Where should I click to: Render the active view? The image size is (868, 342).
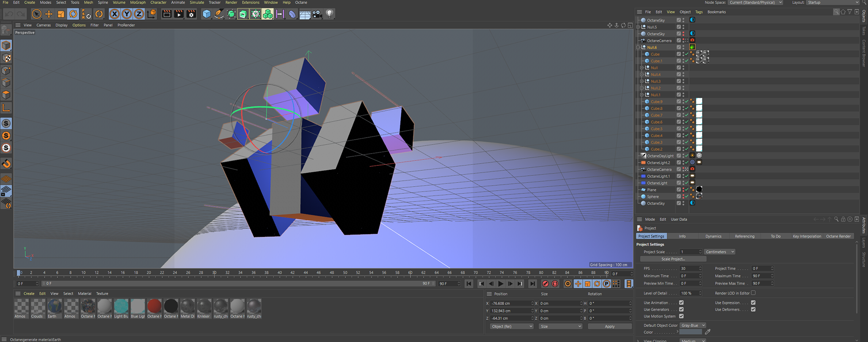167,14
